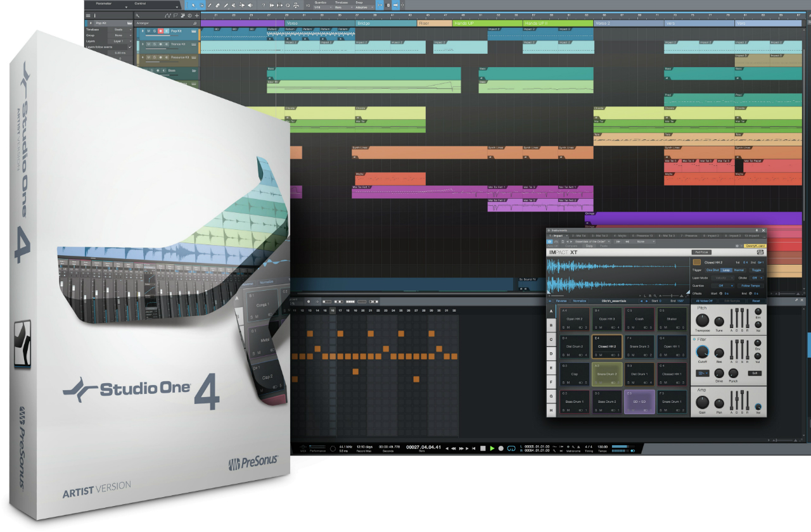The width and height of the screenshot is (811, 532).
Task: Click the plus icon to add track
Action: point(197,15)
